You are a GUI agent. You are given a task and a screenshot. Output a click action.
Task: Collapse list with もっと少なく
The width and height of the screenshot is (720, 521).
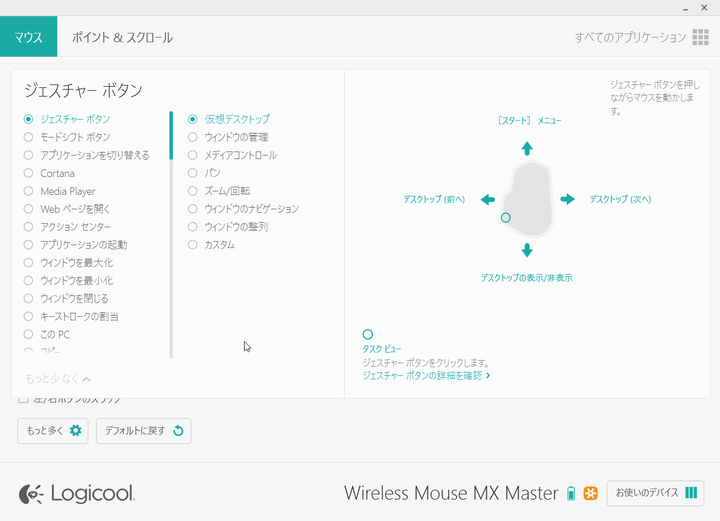58,379
